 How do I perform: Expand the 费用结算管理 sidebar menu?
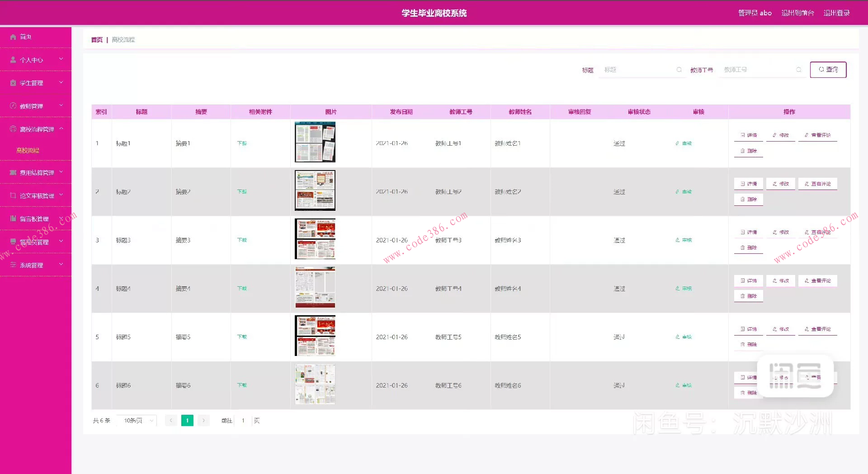pos(36,172)
